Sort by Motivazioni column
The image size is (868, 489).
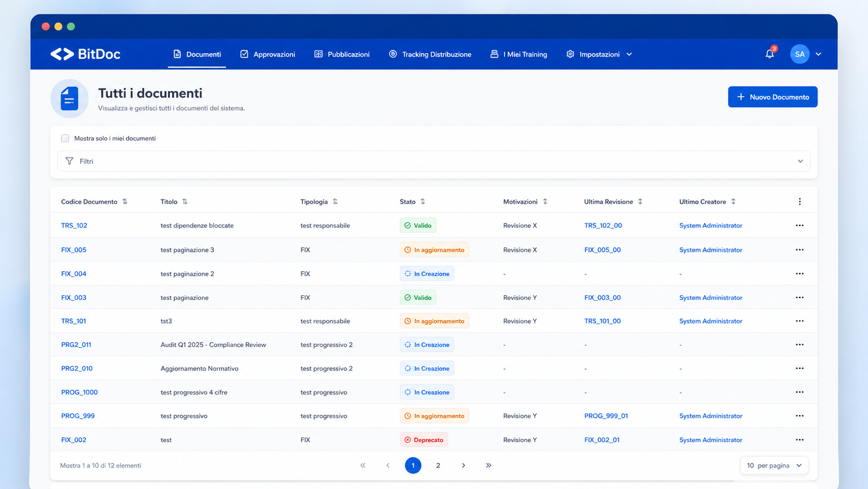pos(545,202)
